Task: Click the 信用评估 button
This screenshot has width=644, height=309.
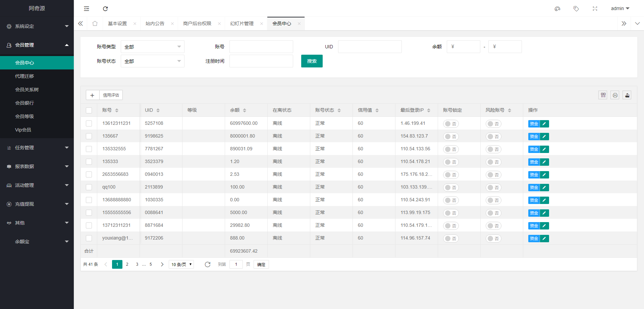Action: point(111,95)
